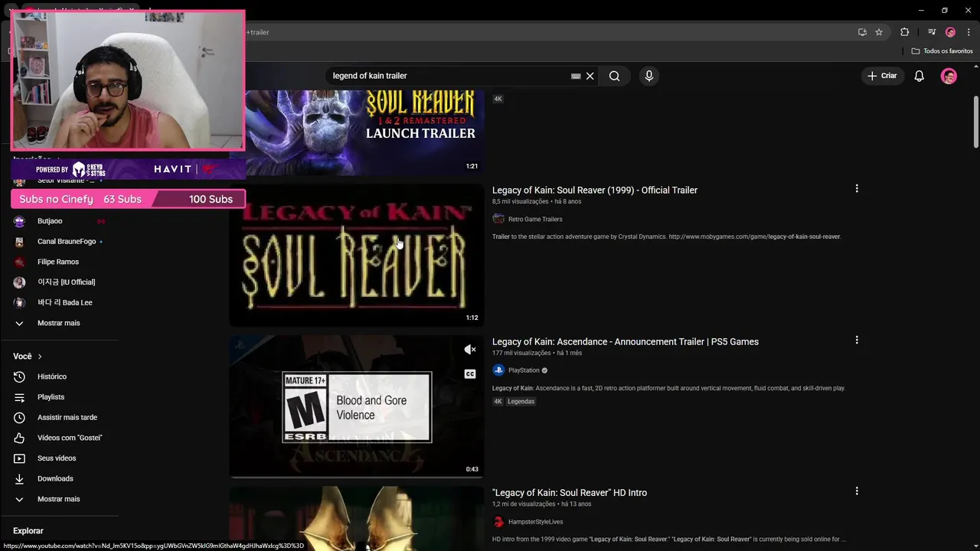Click the page vertical scrollbar
This screenshot has width=980, height=551.
(x=975, y=122)
